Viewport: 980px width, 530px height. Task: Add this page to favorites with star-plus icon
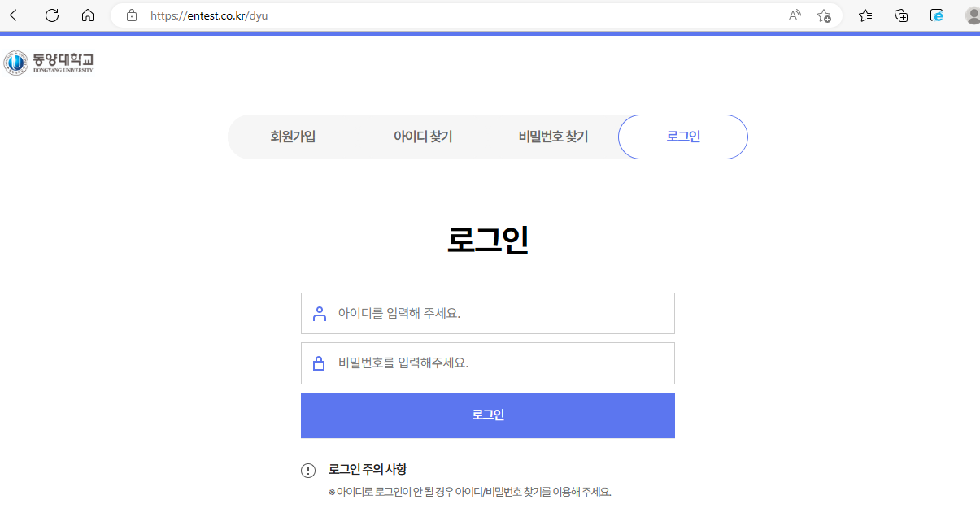(824, 15)
